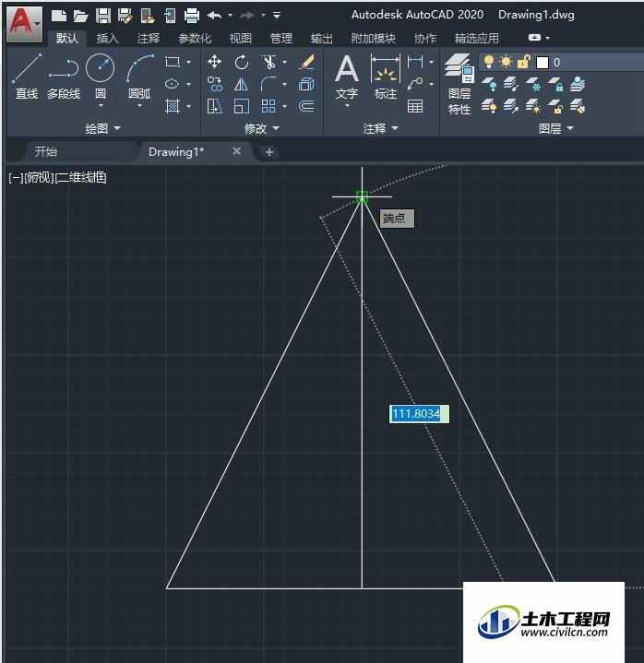Insert a Table via table icon
The image size is (644, 663).
tap(415, 106)
